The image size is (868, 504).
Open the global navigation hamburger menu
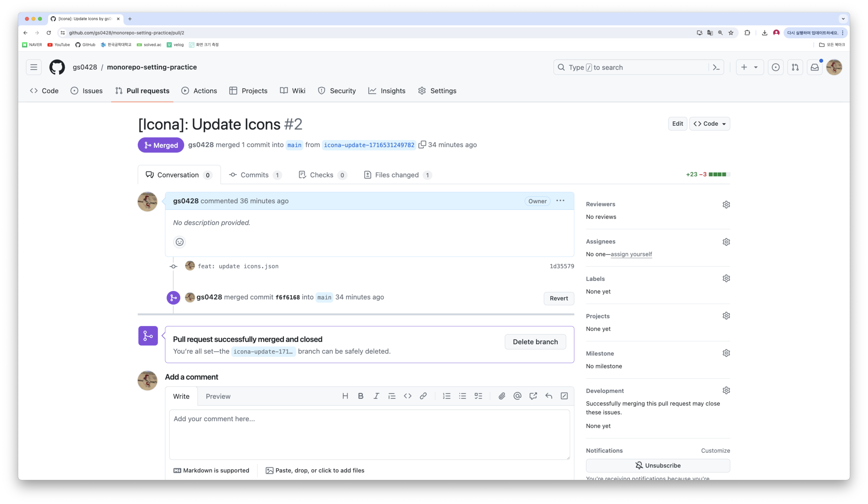click(x=34, y=67)
